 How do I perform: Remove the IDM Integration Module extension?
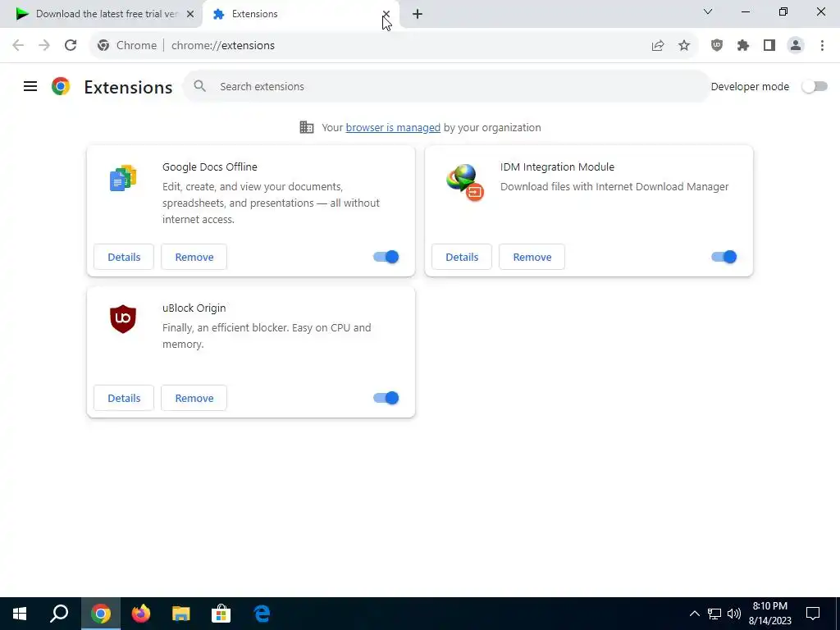pyautogui.click(x=532, y=257)
